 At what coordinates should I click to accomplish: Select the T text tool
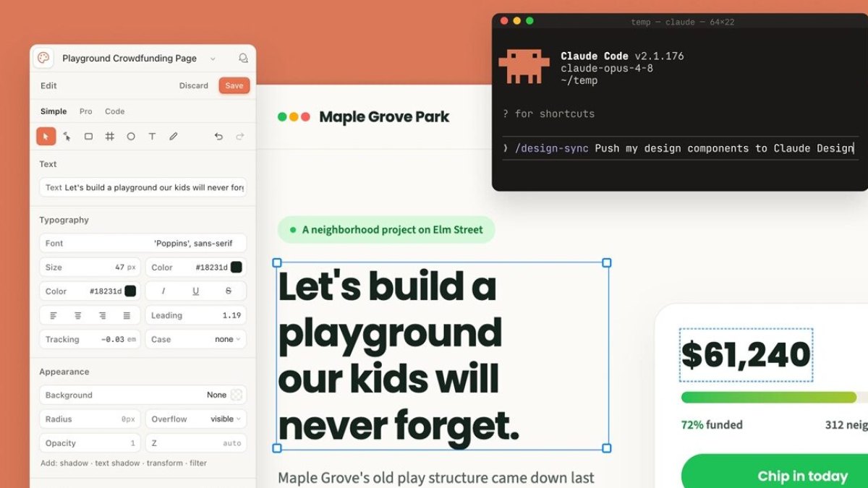click(152, 136)
